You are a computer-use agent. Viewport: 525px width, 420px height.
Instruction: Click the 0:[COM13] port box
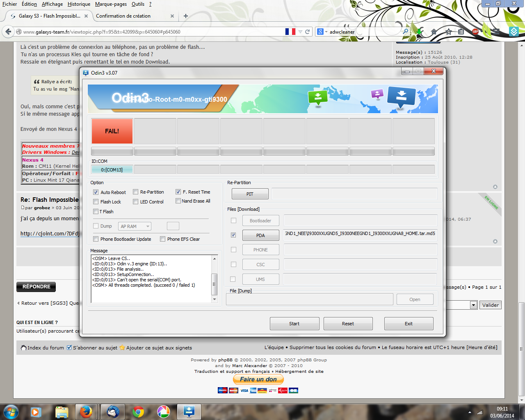112,169
